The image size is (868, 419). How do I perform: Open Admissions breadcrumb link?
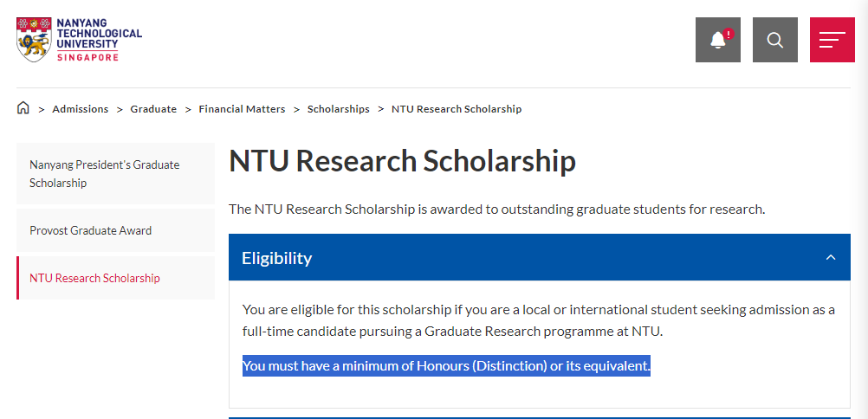click(x=81, y=109)
